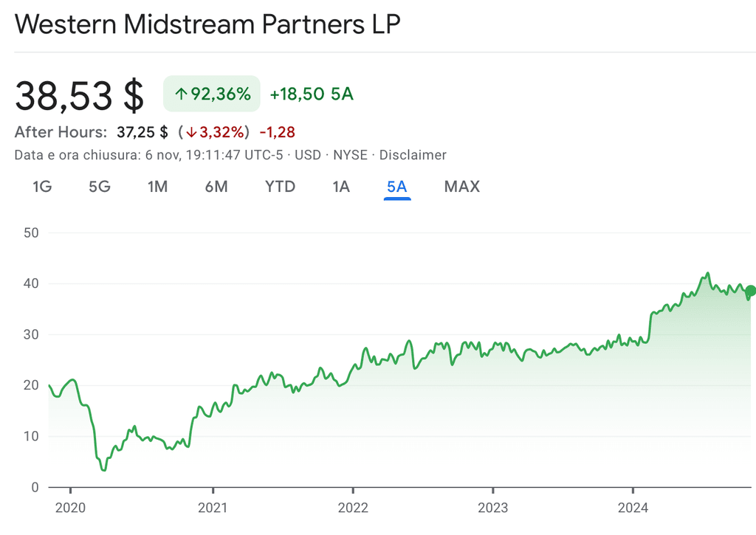Switch to the 1G time range
The width and height of the screenshot is (756, 535).
pos(42,187)
